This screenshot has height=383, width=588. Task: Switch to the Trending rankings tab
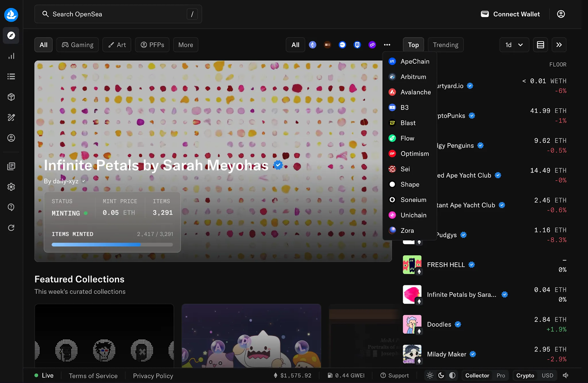(x=446, y=45)
